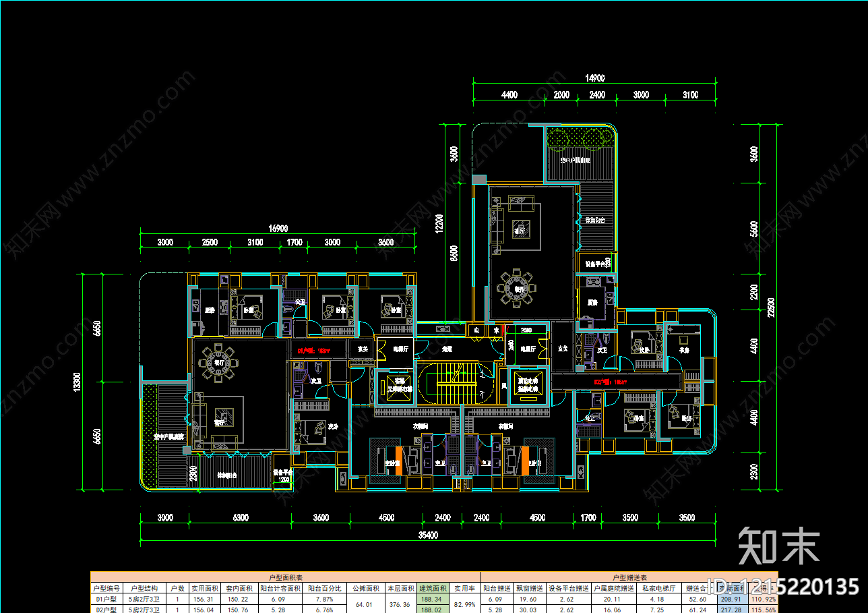Select the 户型赠送表 table title

629,578
